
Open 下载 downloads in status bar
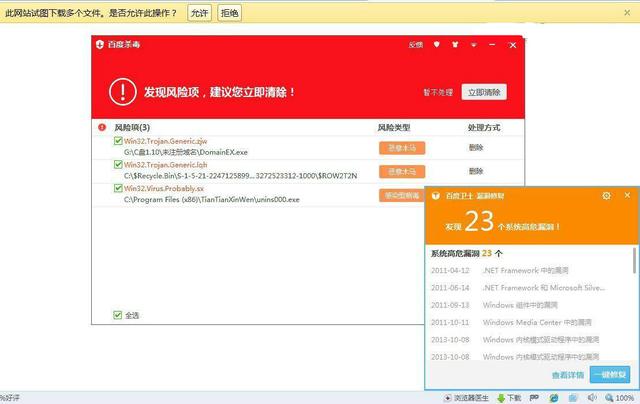click(x=509, y=398)
